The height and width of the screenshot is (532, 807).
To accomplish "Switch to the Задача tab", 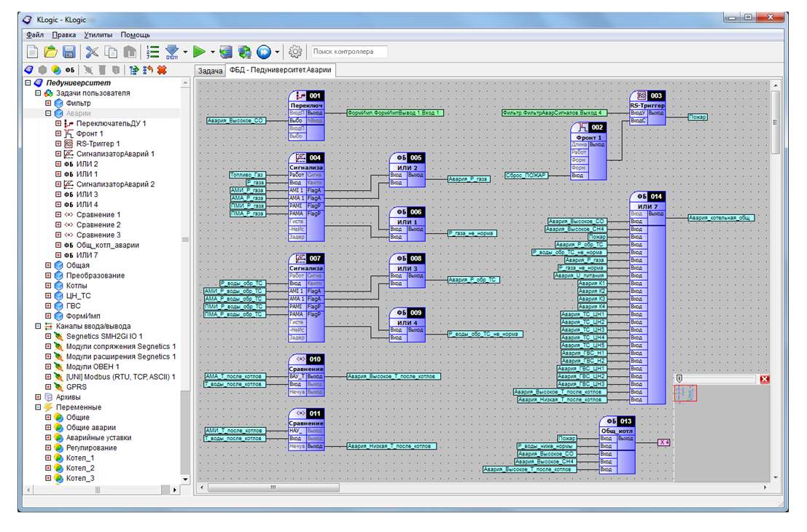I will pyautogui.click(x=210, y=71).
